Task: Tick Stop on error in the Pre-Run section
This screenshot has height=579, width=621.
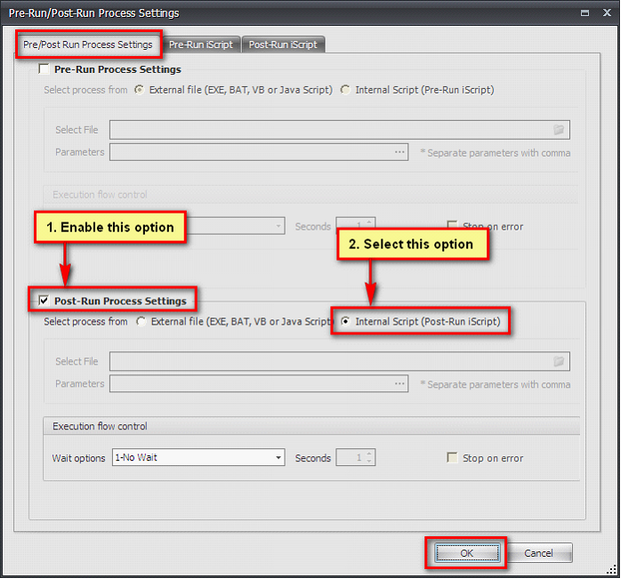Action: click(452, 227)
